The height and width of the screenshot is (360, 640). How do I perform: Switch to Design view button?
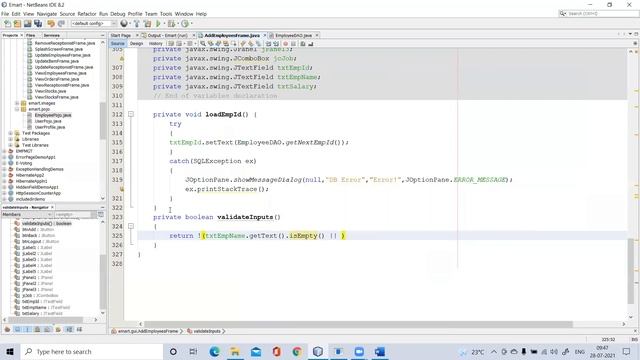(136, 43)
